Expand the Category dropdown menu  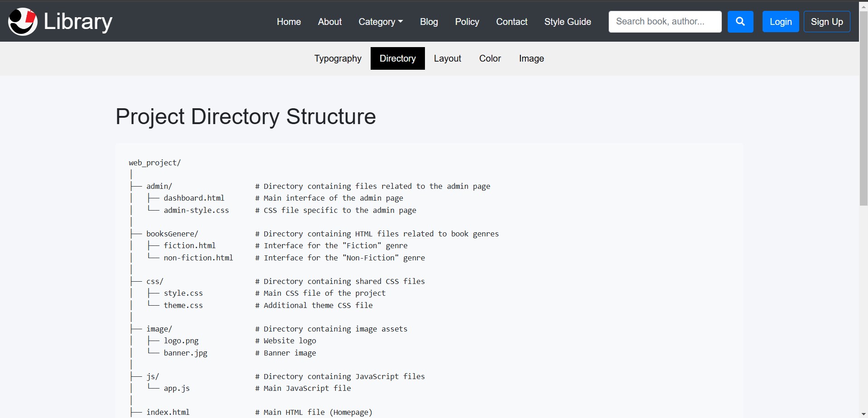click(380, 22)
